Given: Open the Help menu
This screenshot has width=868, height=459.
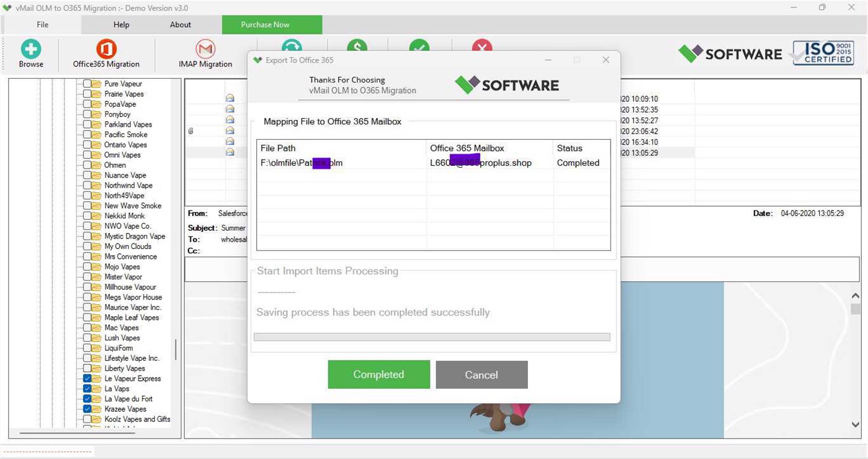Looking at the screenshot, I should point(122,25).
